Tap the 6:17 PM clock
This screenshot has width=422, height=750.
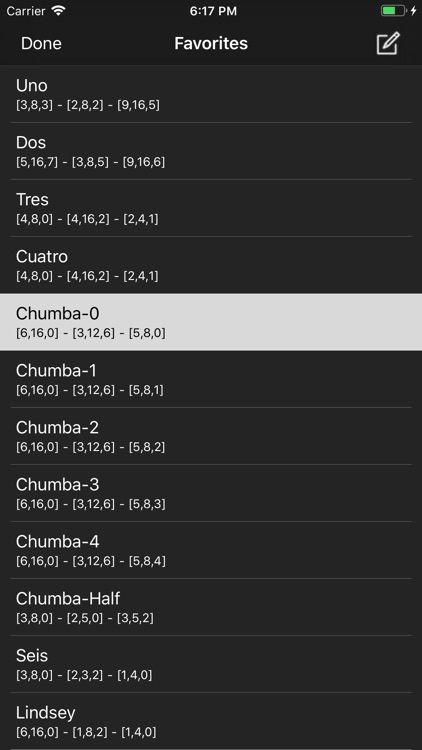[x=213, y=11]
